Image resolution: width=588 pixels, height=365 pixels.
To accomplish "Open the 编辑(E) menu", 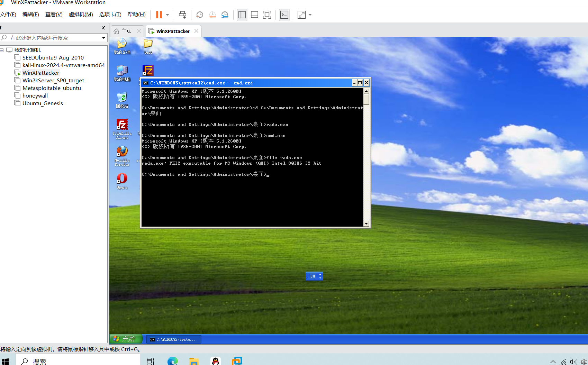I will click(31, 15).
